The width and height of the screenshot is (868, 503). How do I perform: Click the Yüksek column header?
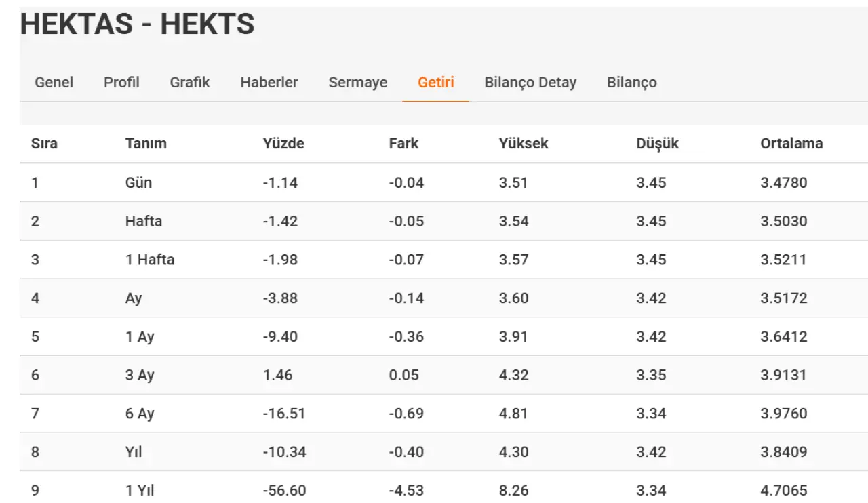click(x=524, y=144)
